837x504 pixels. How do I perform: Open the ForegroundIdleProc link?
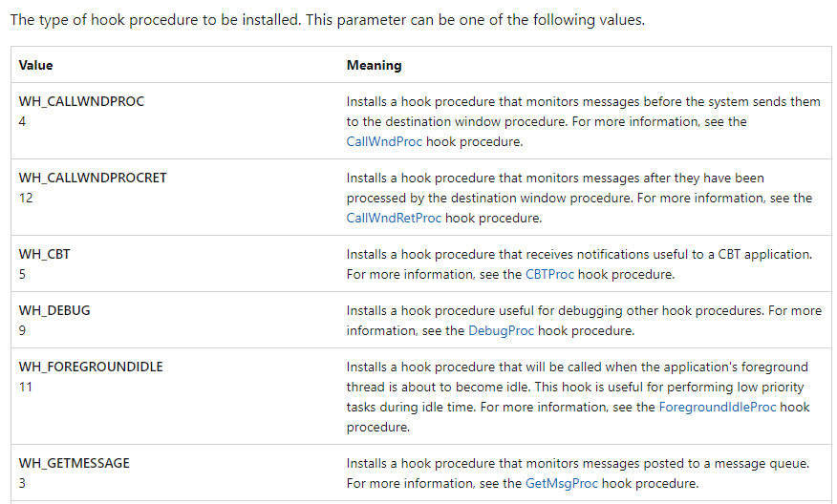click(719, 407)
